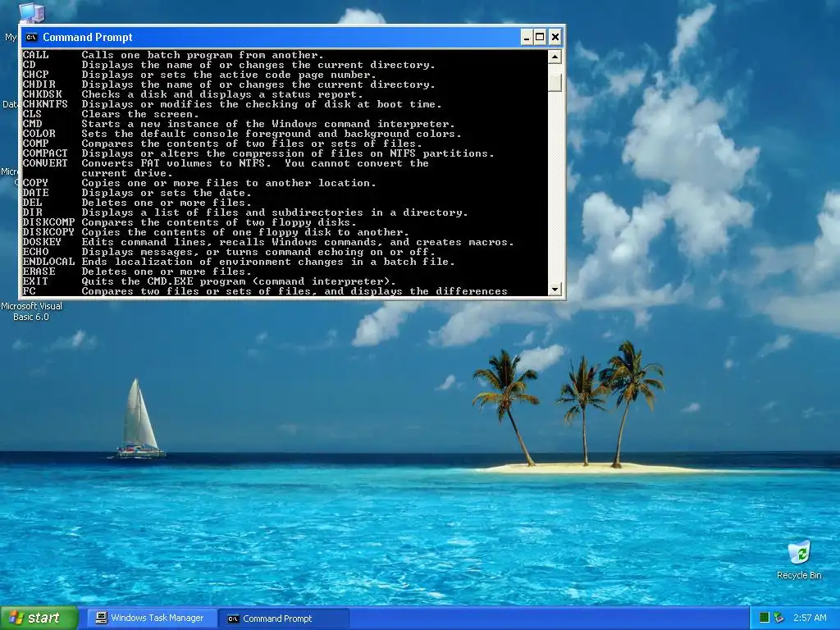The image size is (840, 630).
Task: Click the COMP command name
Action: pos(35,144)
